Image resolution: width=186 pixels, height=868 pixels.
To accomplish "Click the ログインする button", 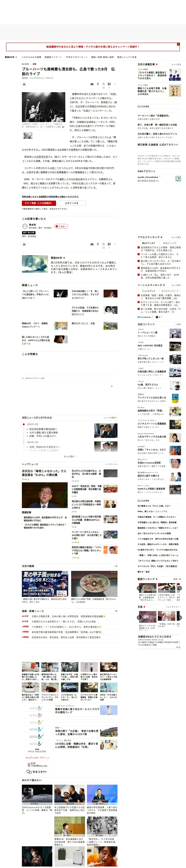I will (x=72, y=203).
